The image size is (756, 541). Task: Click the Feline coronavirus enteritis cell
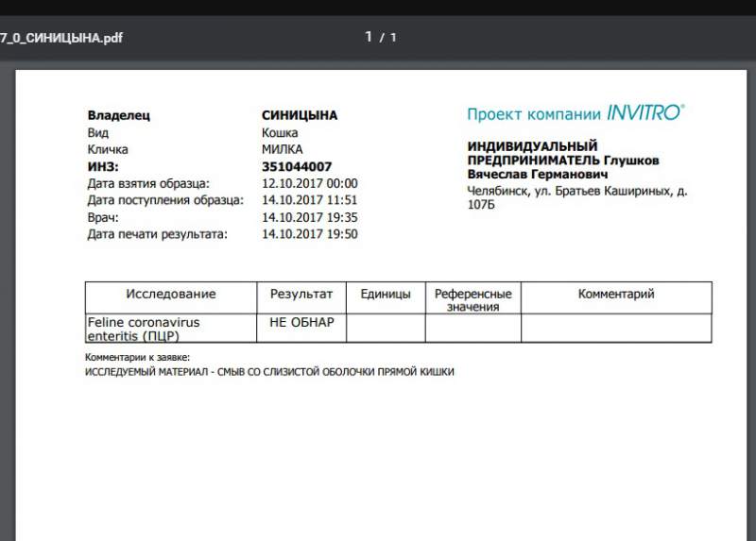[171, 329]
